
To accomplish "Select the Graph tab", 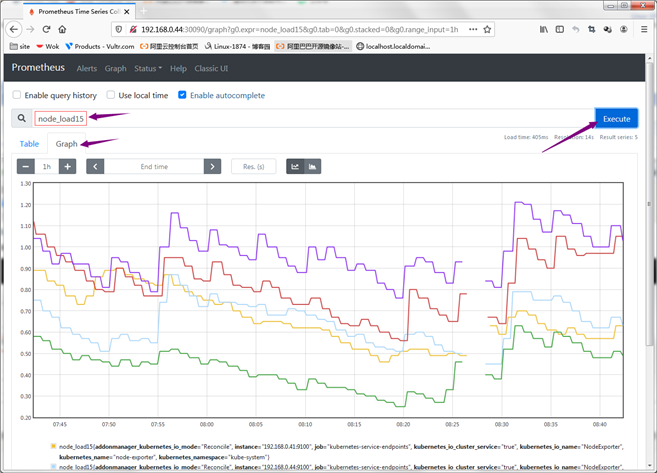I will point(67,144).
